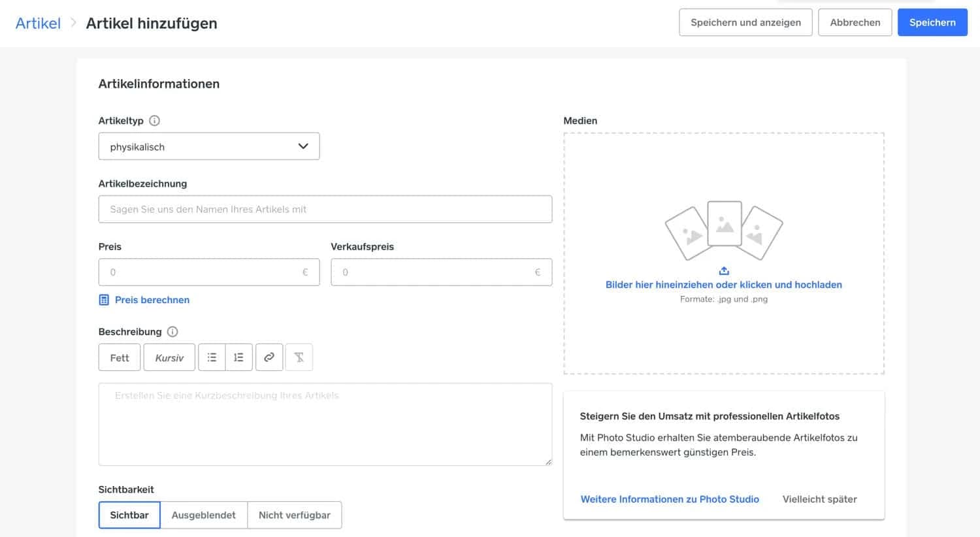Viewport: 980px width, 537px height.
Task: Click the Beschreibung info icon
Action: (172, 331)
